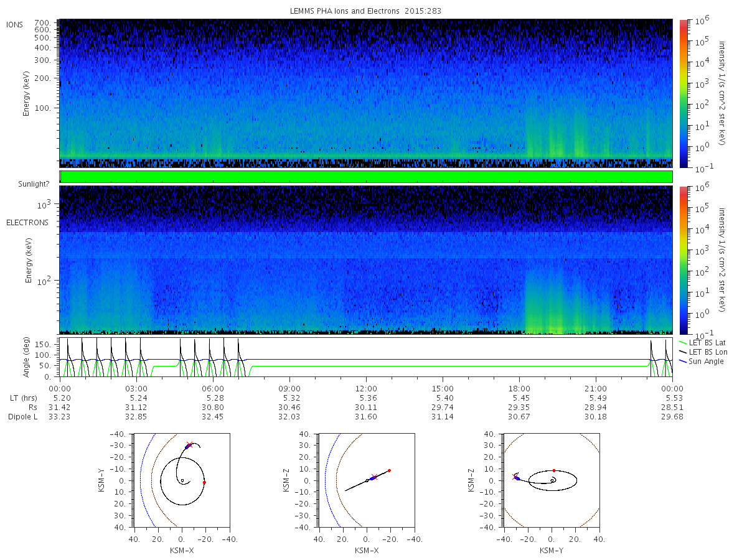This screenshot has width=747, height=560.
Task: Click the 03:00 time axis tick label
Action: 136,388
